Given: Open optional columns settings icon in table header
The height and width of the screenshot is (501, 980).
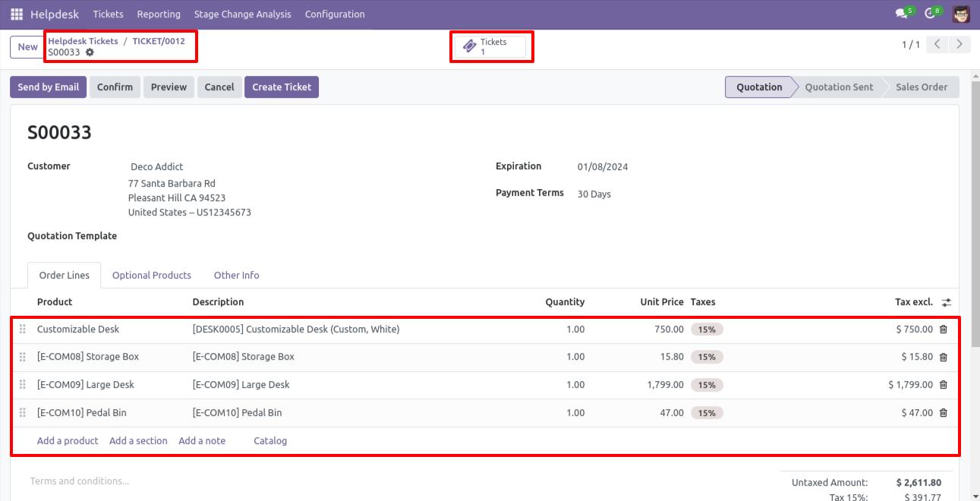Looking at the screenshot, I should 946,302.
